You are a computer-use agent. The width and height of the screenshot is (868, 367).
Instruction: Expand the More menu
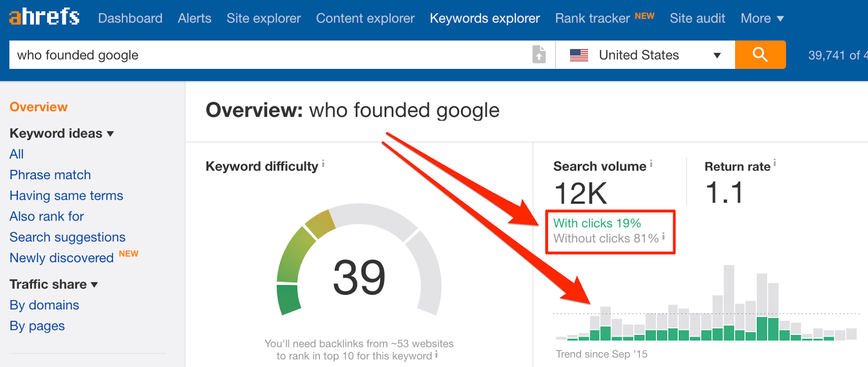click(x=762, y=18)
